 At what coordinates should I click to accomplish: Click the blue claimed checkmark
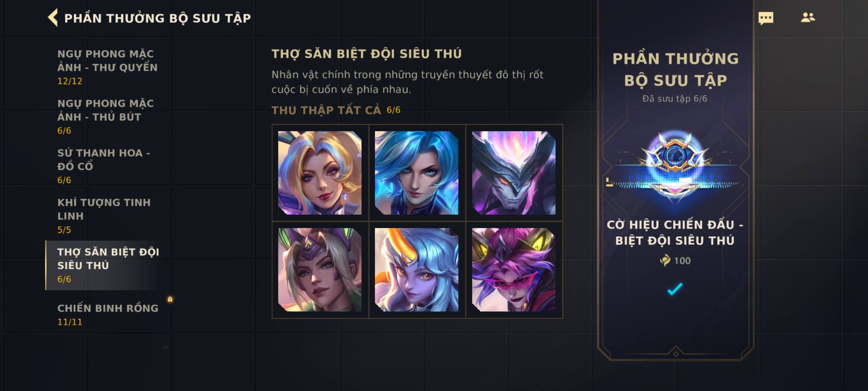pos(675,289)
